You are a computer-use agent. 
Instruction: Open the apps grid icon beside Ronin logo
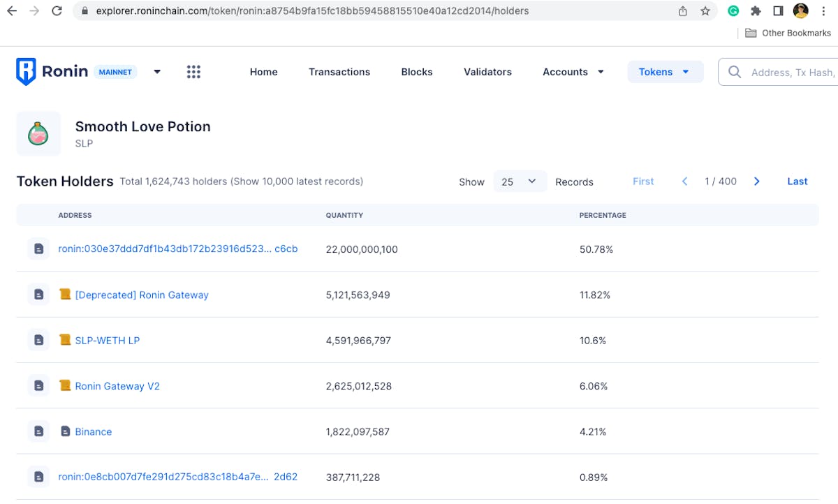pos(193,71)
